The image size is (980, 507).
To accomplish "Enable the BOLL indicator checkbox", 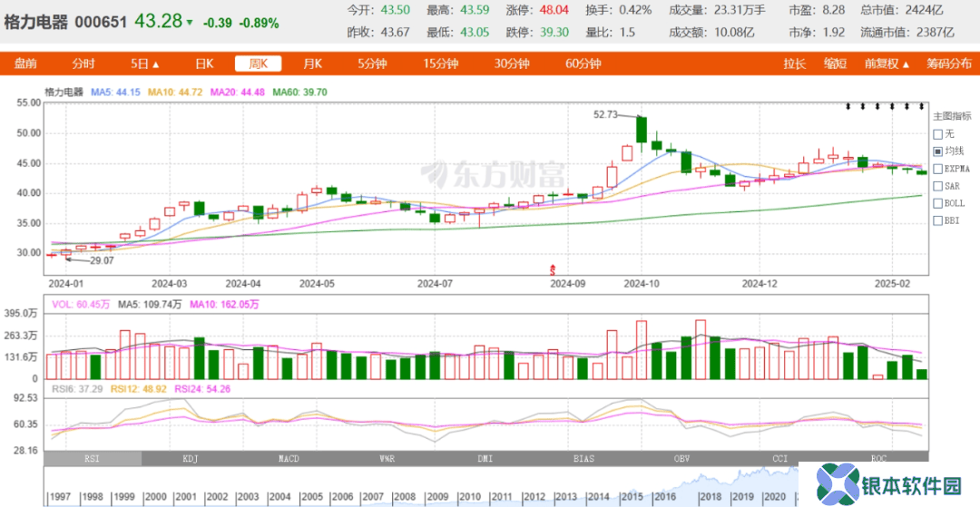I will click(x=937, y=203).
